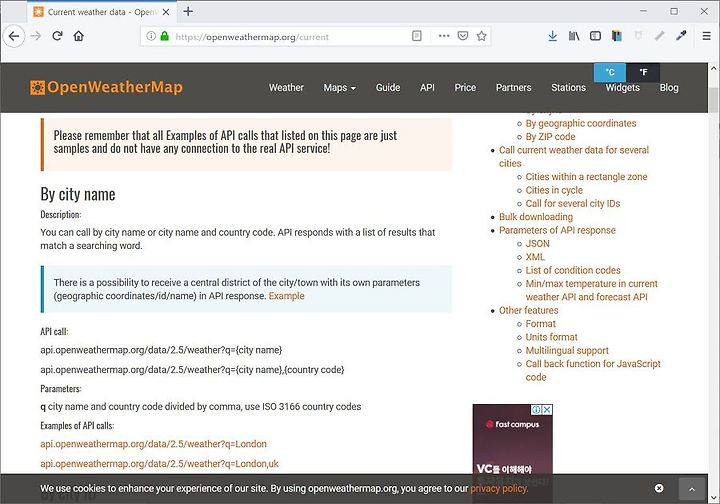Open a new tab with the plus button
Viewport: 720px width, 504px height.
click(x=188, y=11)
